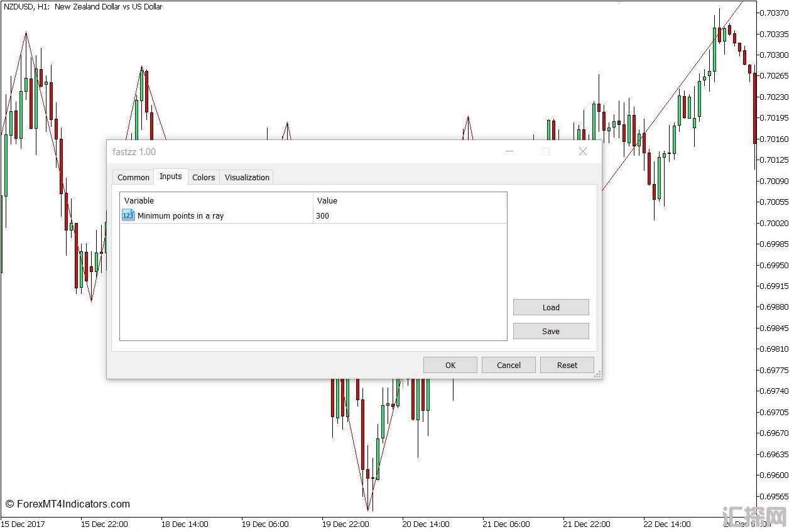The image size is (799, 532).
Task: Click the resize grip in dialog corner
Action: click(x=597, y=374)
